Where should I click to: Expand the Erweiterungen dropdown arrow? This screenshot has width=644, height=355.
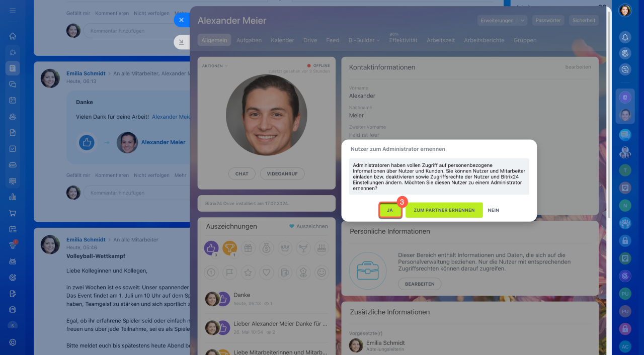(x=522, y=21)
